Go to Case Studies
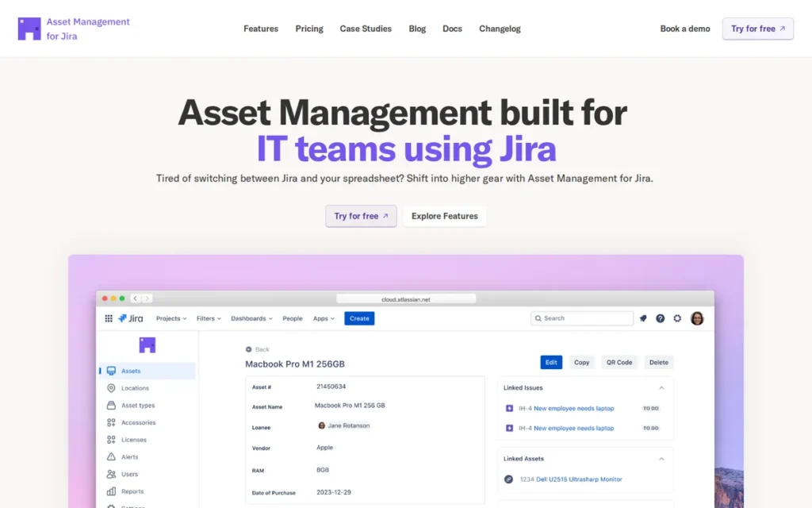Screen dimensions: 812x508 [366, 29]
